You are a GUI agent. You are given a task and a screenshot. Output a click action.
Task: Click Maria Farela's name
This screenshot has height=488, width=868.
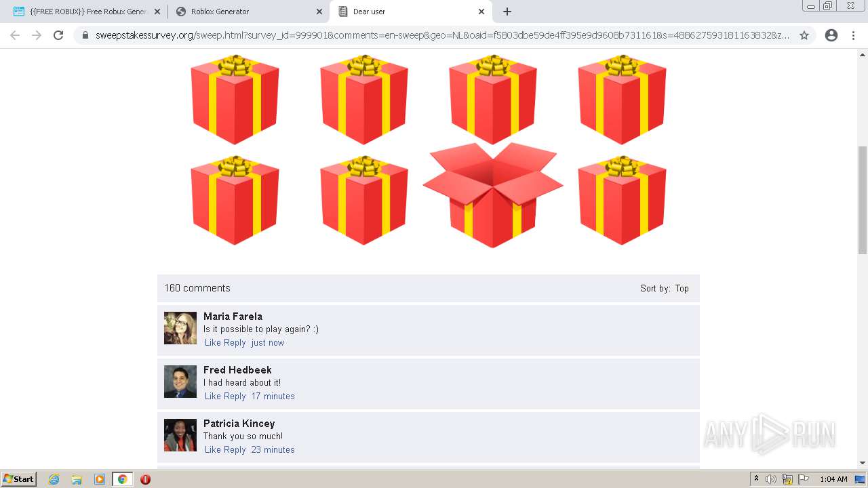[233, 317]
